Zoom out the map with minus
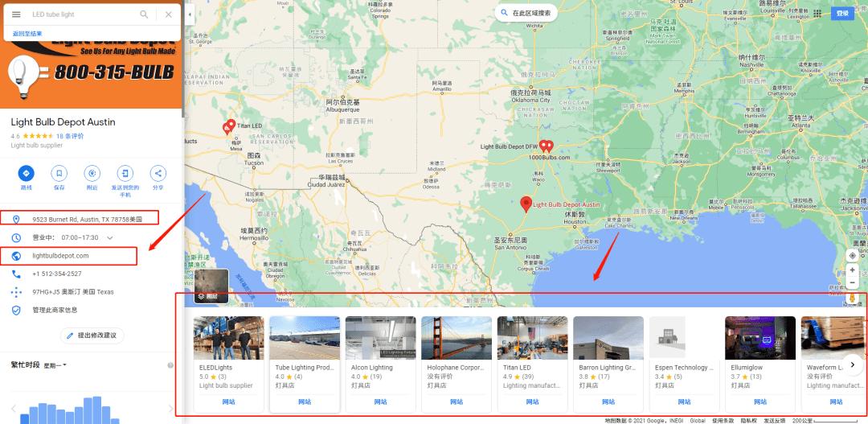The width and height of the screenshot is (868, 424). (852, 282)
